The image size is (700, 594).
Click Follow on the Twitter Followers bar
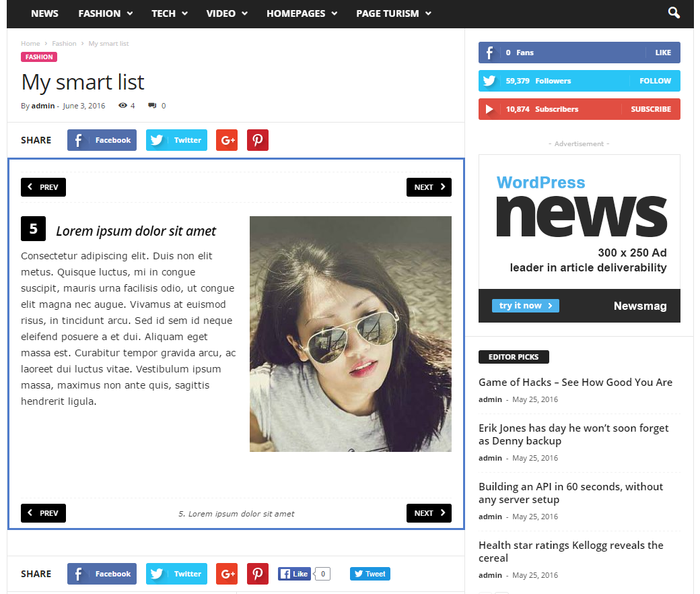(655, 81)
